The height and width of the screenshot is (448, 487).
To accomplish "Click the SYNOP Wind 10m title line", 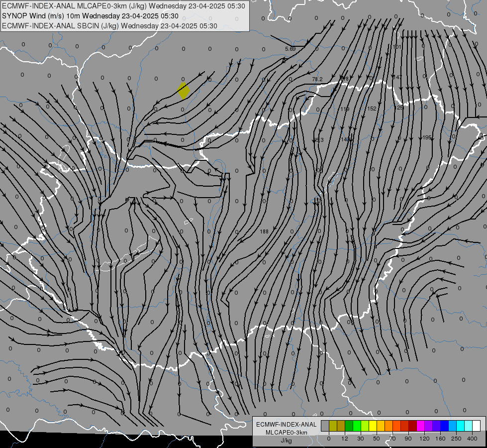I will pyautogui.click(x=90, y=16).
